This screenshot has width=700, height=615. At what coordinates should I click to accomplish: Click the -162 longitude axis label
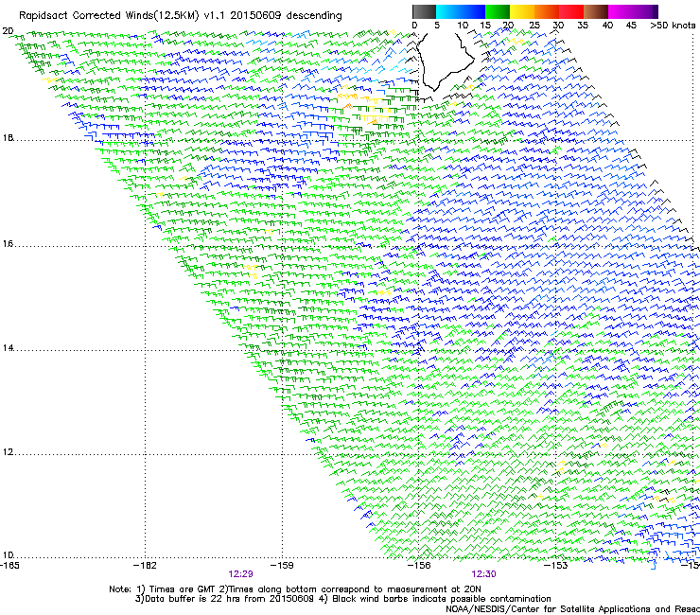coord(145,565)
